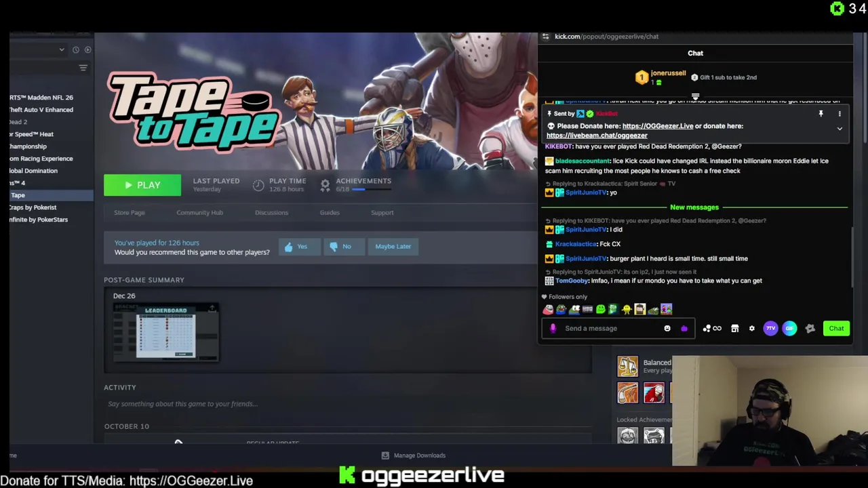The height and width of the screenshot is (488, 868).
Task: Jump to New messages divider in chat
Action: pyautogui.click(x=694, y=207)
